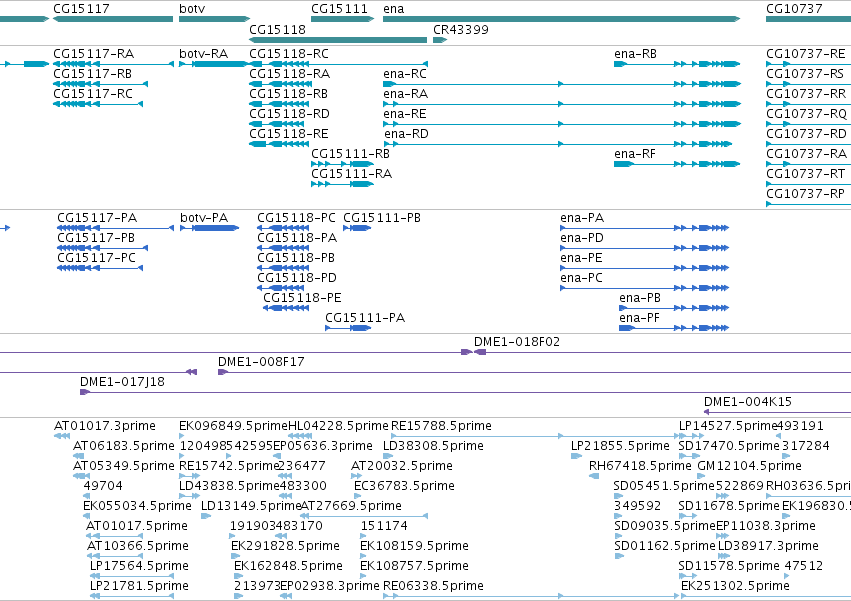Click protein CG15111-PA label
Image resolution: width=851 pixels, height=601 pixels.
tap(365, 318)
